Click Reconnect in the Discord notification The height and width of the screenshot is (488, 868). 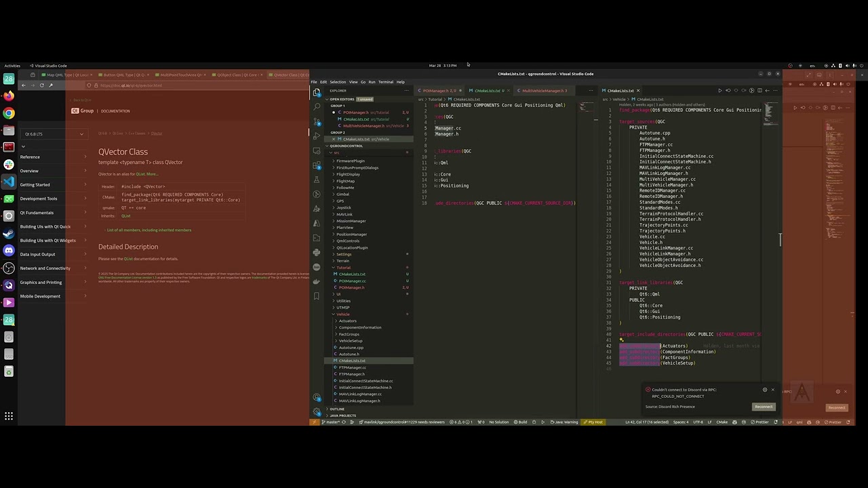[x=764, y=407]
